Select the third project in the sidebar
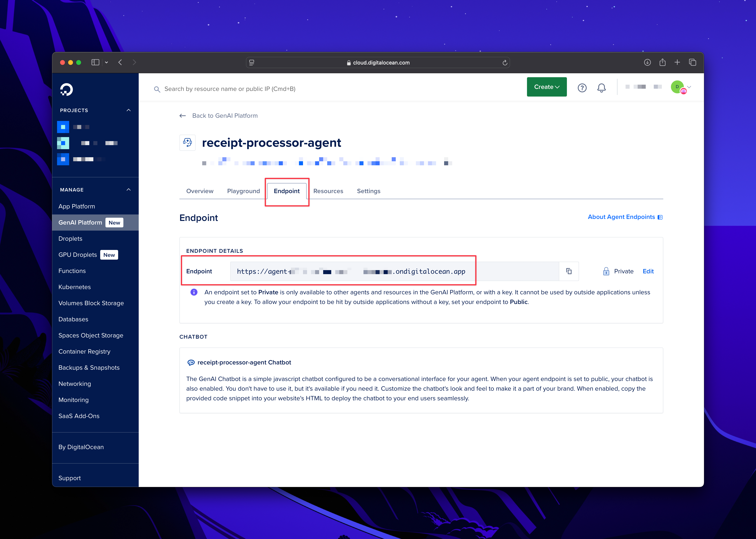The image size is (756, 539). [x=81, y=159]
